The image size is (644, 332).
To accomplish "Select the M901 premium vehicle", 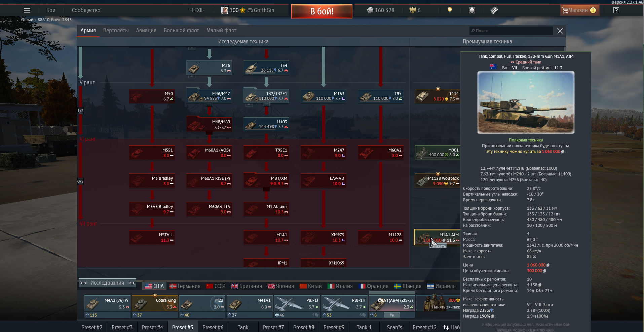I will click(438, 153).
